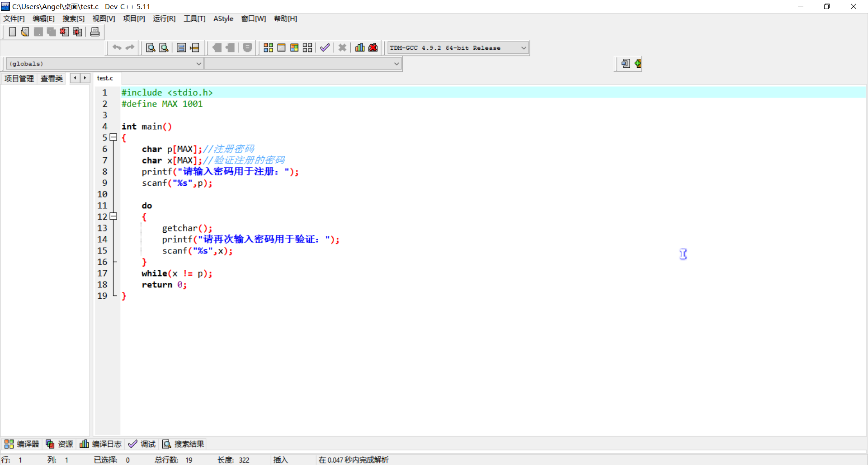Viewport: 868px width, 465px height.
Task: Open the 搜索[S] menu
Action: point(74,19)
